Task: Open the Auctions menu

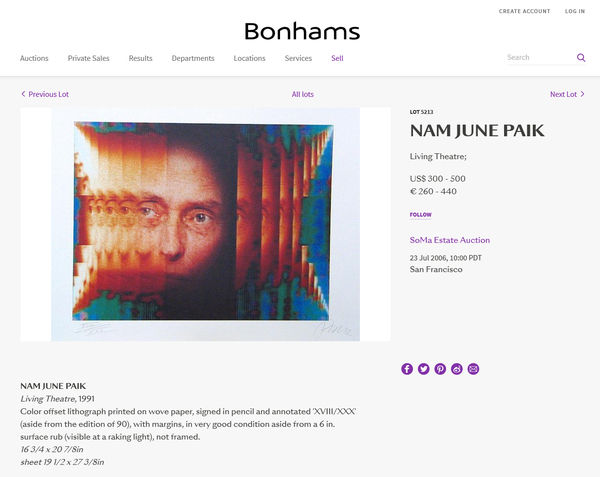Action: (x=34, y=58)
